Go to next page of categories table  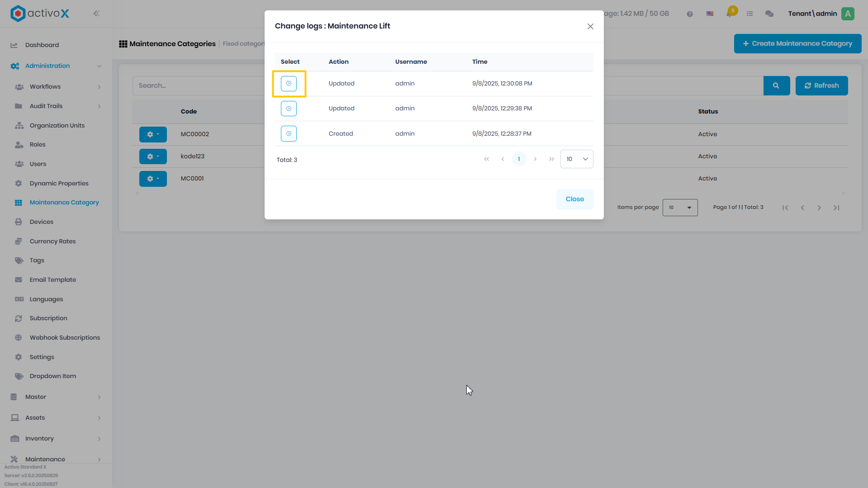(819, 208)
